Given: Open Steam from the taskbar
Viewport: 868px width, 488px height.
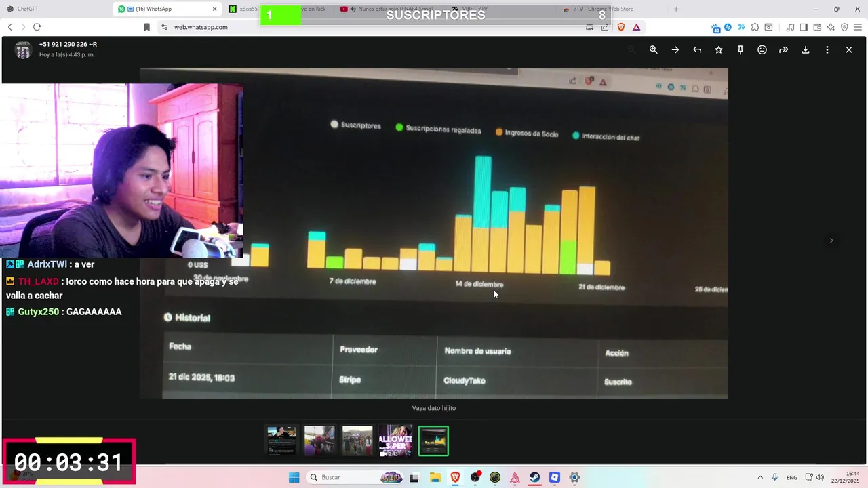Looking at the screenshot, I should pyautogui.click(x=535, y=477).
